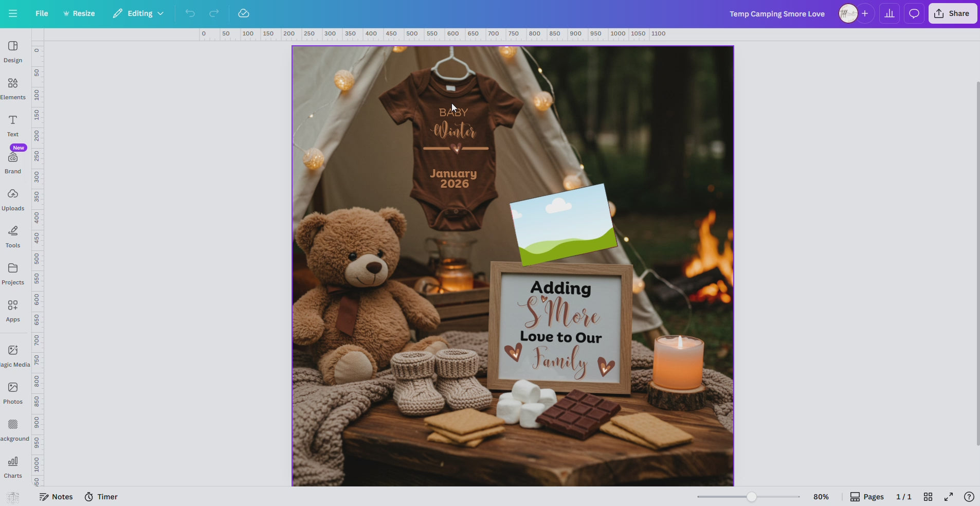980x506 pixels.
Task: Toggle the design insights panel
Action: 890,13
